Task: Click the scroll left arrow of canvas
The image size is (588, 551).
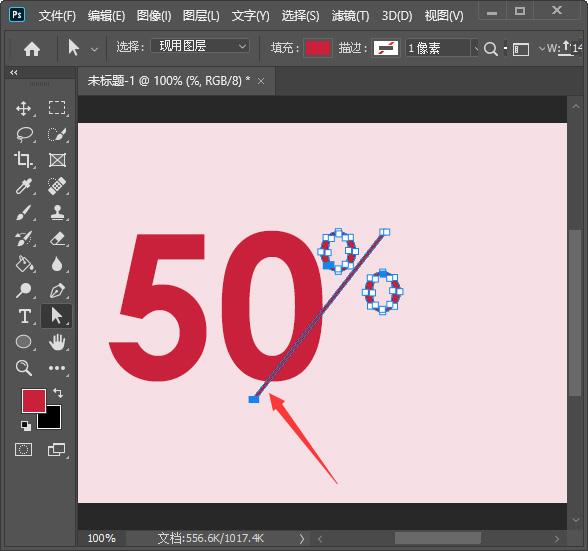Action: point(320,539)
